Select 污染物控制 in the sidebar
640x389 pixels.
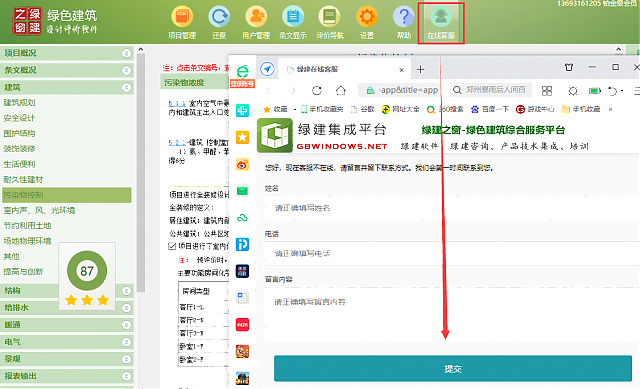(67, 195)
